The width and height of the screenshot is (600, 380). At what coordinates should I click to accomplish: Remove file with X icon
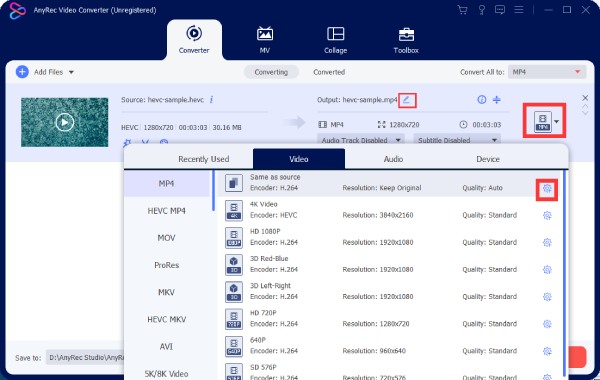tap(585, 98)
